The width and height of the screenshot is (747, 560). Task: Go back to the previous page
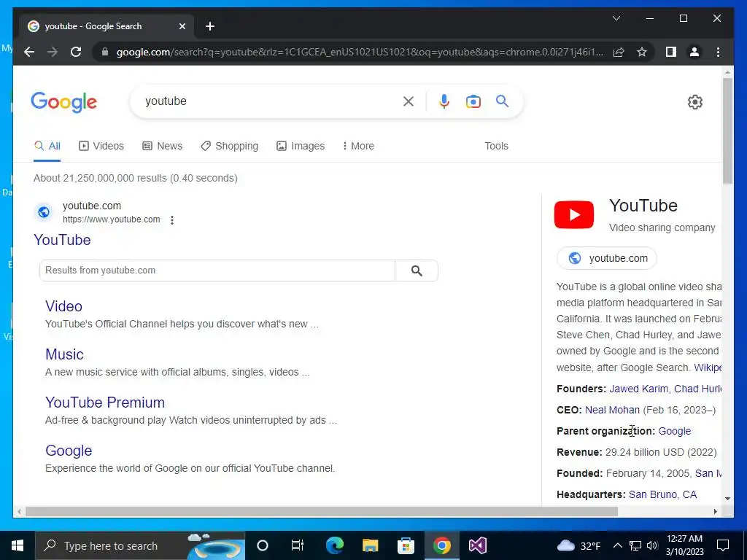[x=29, y=52]
